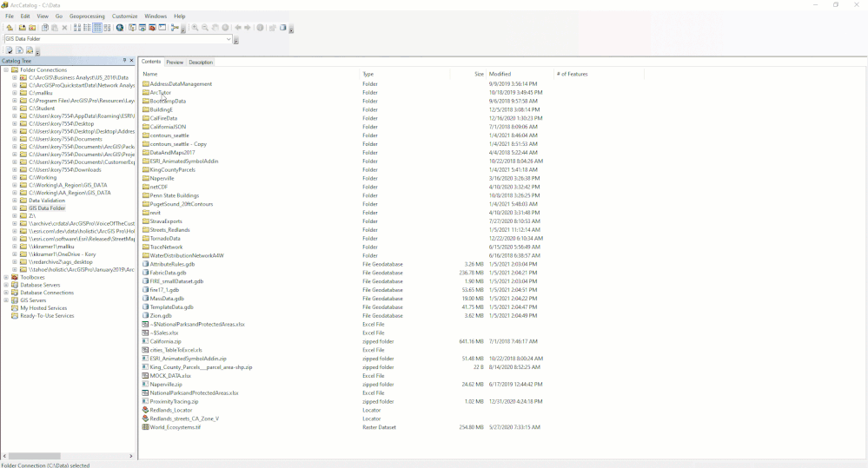868x468 pixels.
Task: Click the Up One Level toolbar icon
Action: [x=10, y=28]
